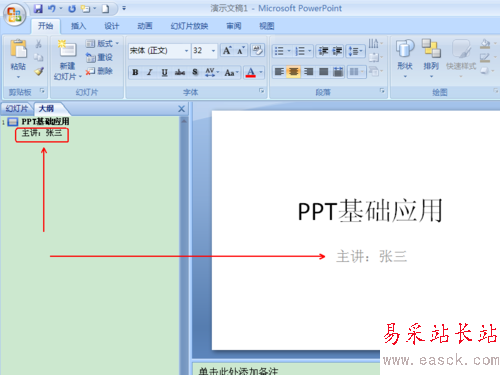Paste using the 粘贴 clipboard button
The height and width of the screenshot is (375, 500).
coord(18,58)
